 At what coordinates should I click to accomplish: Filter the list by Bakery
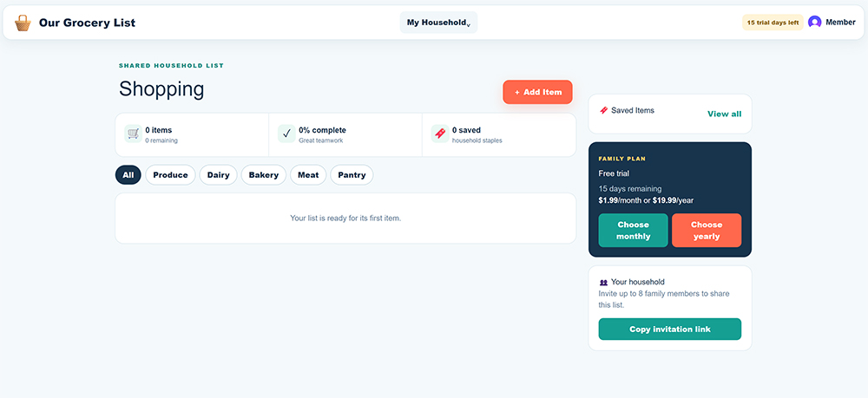click(264, 174)
